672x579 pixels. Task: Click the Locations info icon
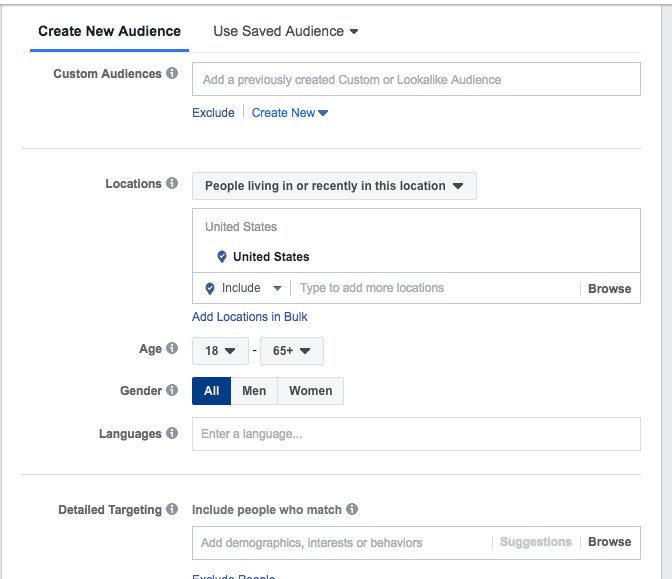tap(172, 183)
